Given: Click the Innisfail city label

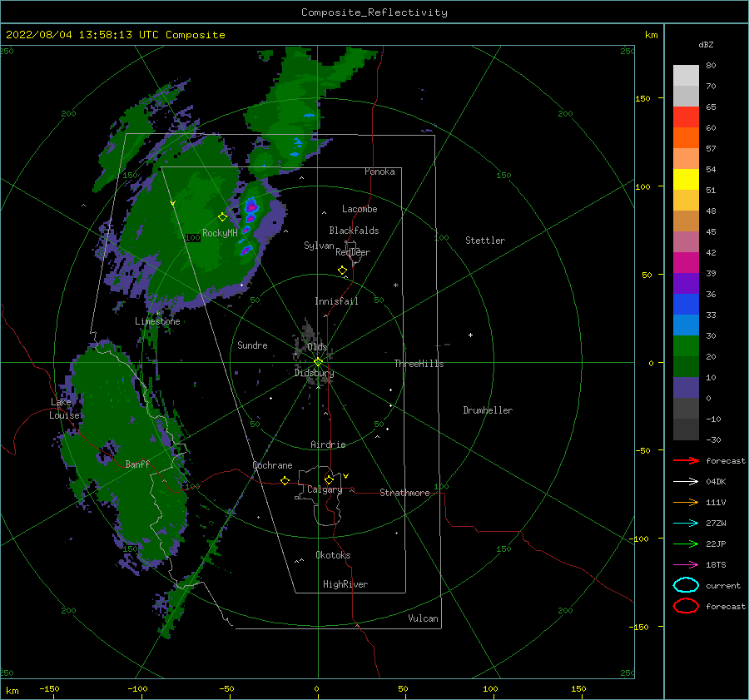Looking at the screenshot, I should 336,301.
